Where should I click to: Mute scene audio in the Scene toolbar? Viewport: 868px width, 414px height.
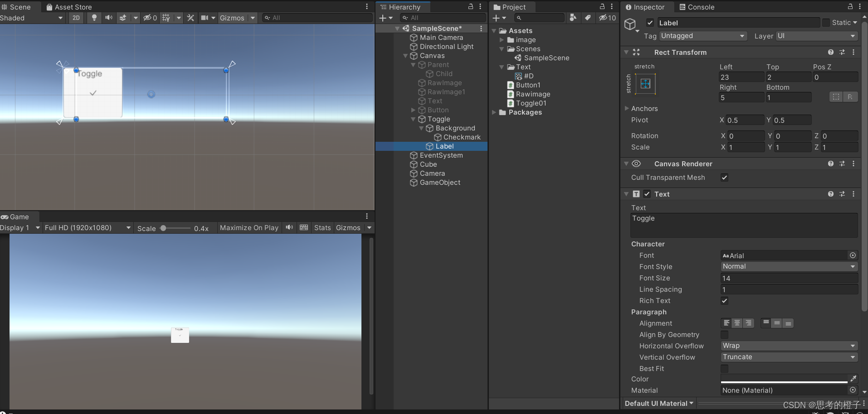[108, 18]
